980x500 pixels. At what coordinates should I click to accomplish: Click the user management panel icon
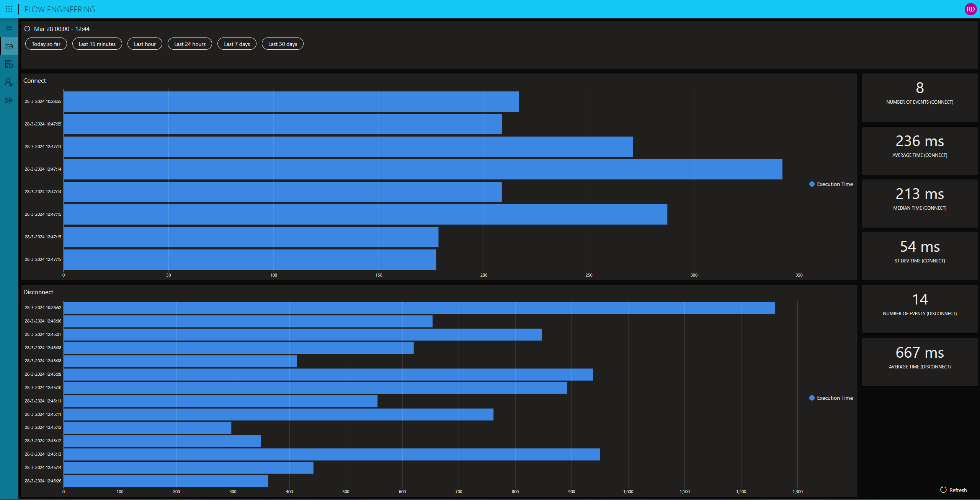pyautogui.click(x=9, y=81)
